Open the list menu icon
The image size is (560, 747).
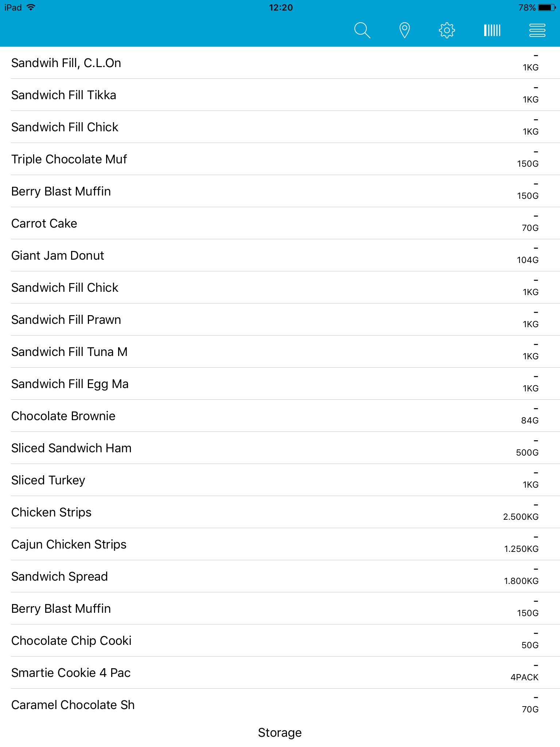click(x=537, y=30)
